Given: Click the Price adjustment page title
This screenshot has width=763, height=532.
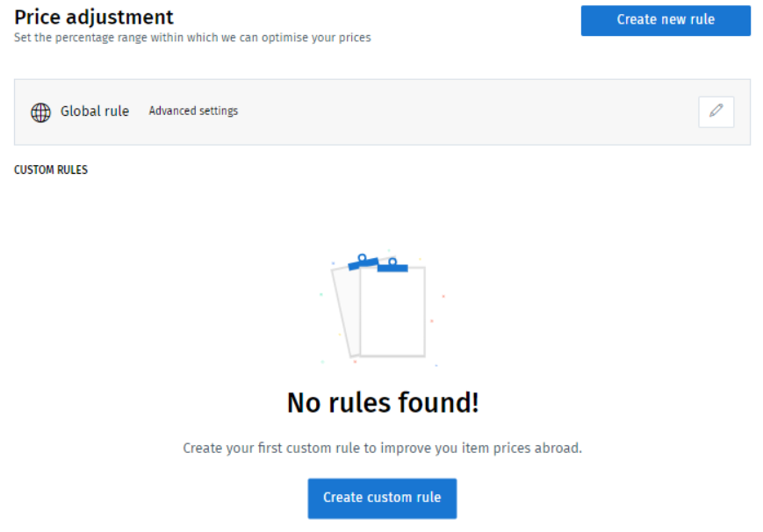Looking at the screenshot, I should coord(93,17).
